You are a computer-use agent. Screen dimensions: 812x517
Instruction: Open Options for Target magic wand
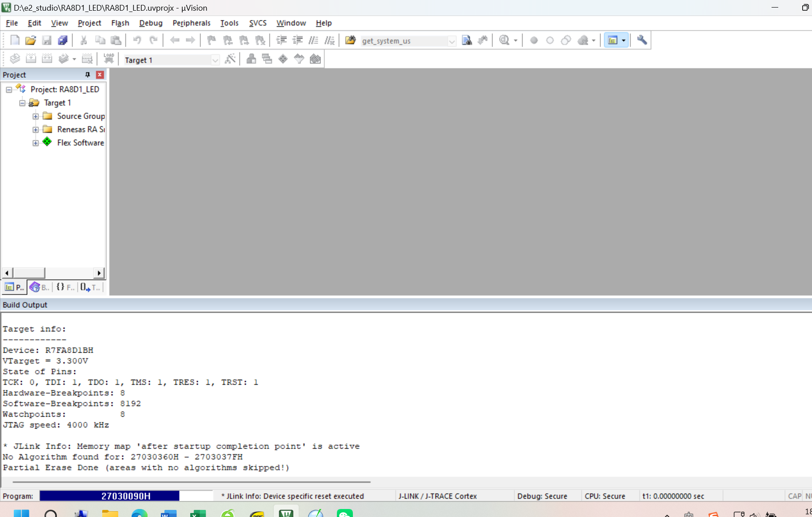pyautogui.click(x=230, y=59)
